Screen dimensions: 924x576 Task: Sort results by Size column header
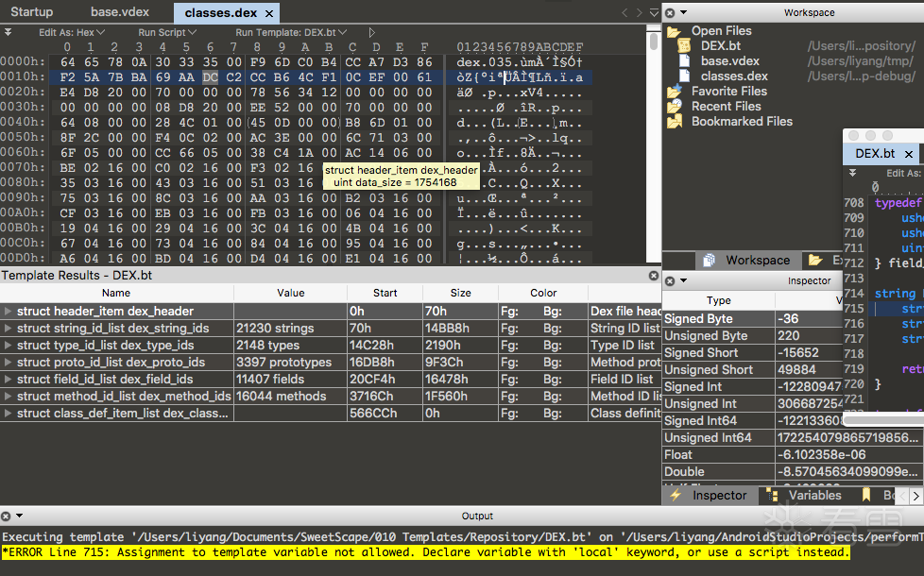tap(460, 294)
